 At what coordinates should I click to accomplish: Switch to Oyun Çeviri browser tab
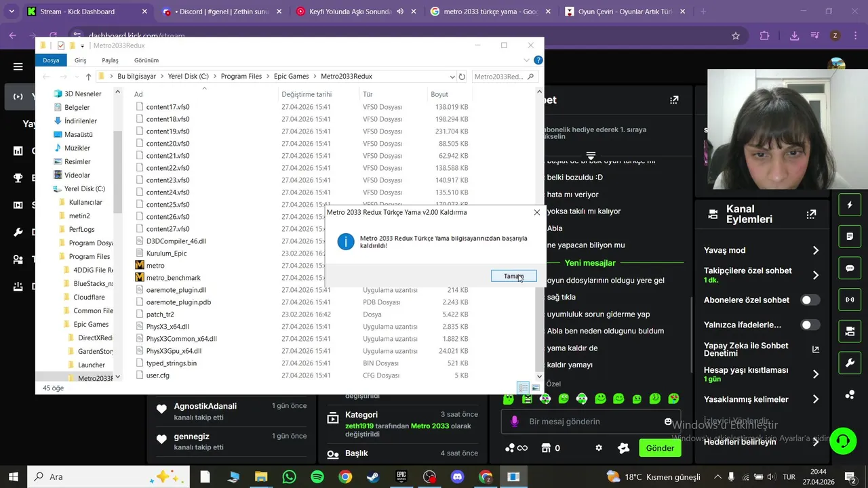(x=626, y=12)
